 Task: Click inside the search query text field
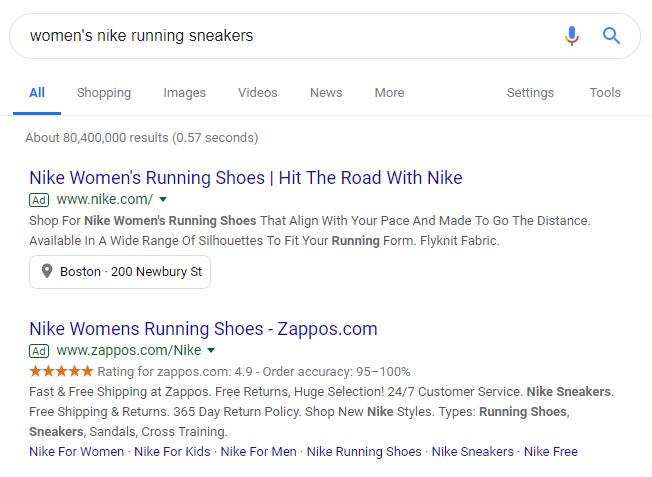[280, 36]
